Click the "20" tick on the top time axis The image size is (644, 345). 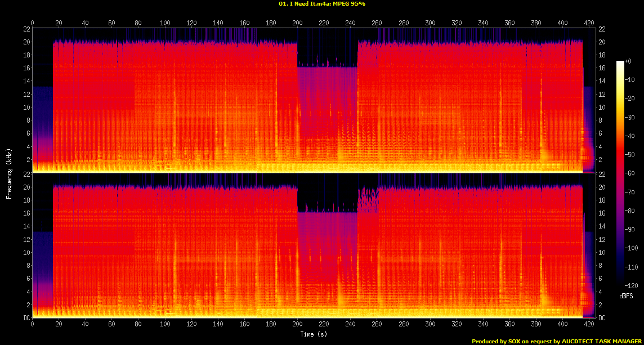tap(59, 23)
